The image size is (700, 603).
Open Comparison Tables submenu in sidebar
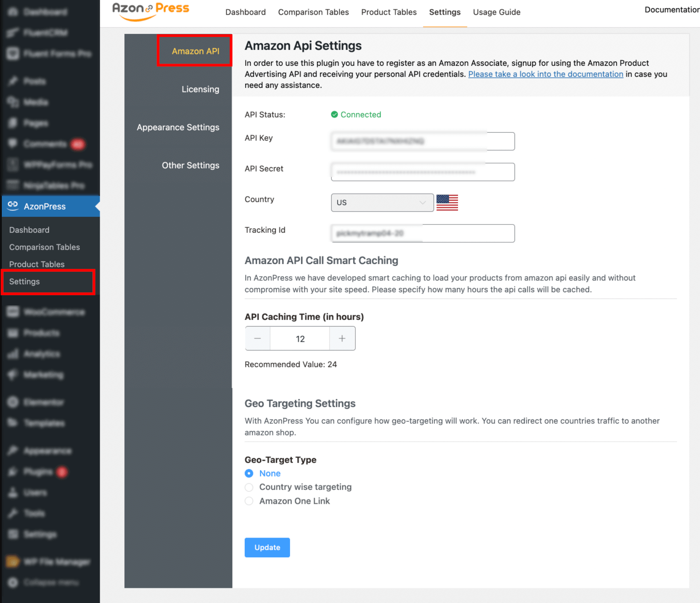tap(44, 247)
